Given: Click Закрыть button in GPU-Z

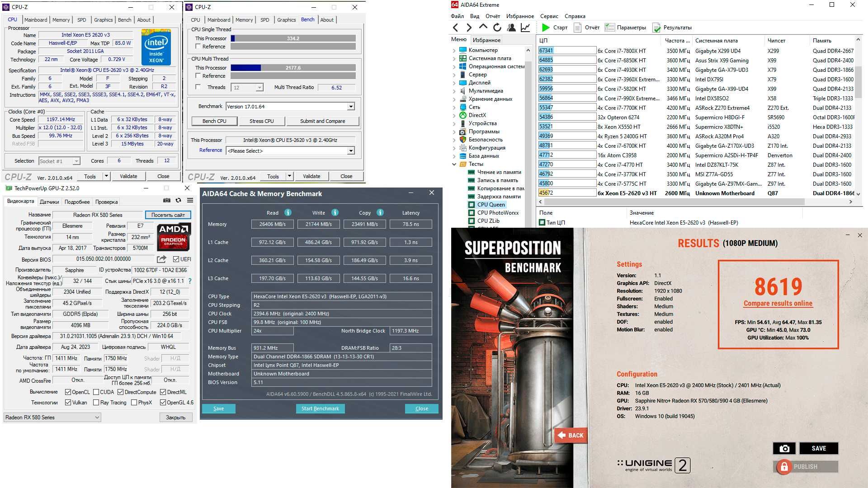Looking at the screenshot, I should tap(176, 418).
